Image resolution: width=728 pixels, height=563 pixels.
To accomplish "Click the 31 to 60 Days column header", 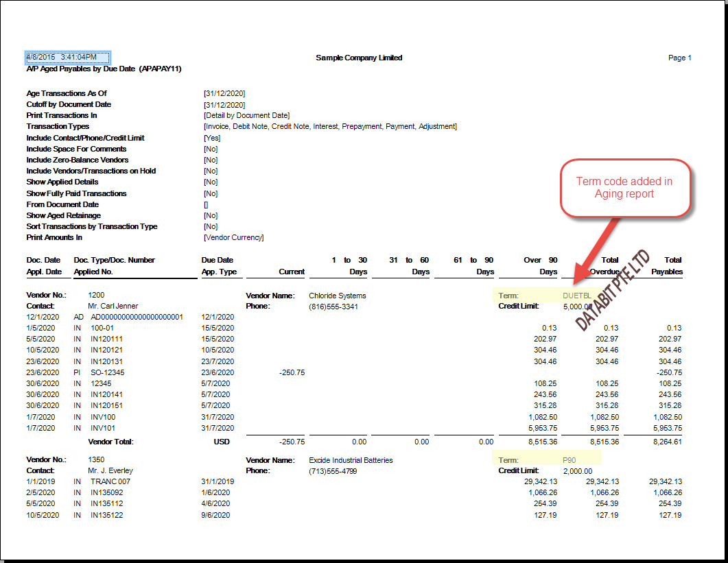I will (x=409, y=265).
